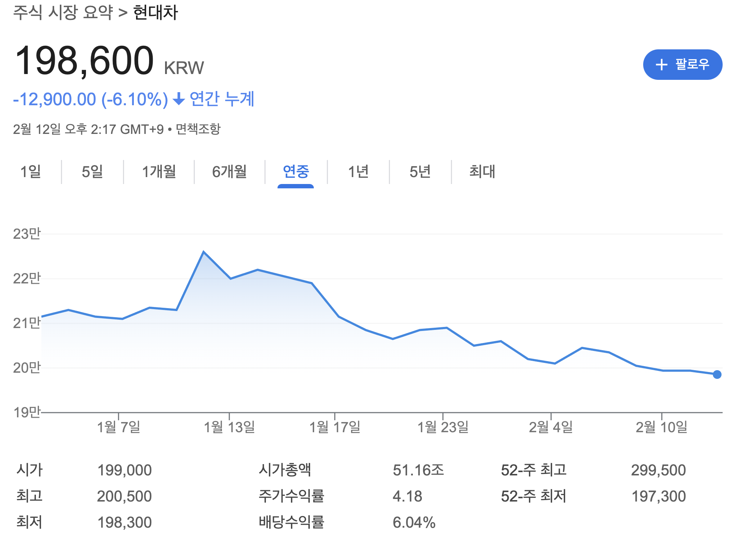Click the blue down arrow icon

click(178, 99)
